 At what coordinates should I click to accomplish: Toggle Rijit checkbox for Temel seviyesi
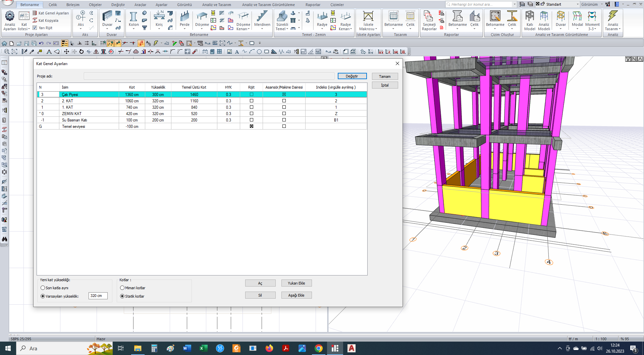click(x=252, y=126)
